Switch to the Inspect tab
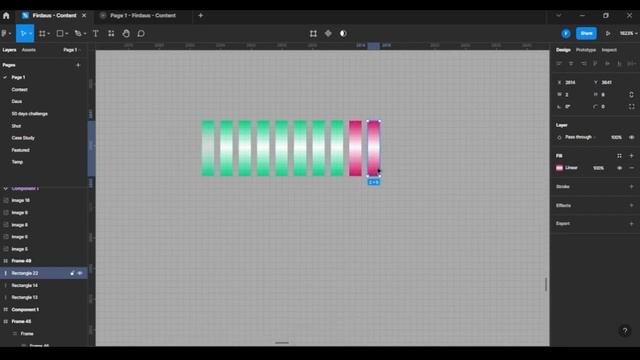Screen dimensions: 640x360 click(x=609, y=50)
